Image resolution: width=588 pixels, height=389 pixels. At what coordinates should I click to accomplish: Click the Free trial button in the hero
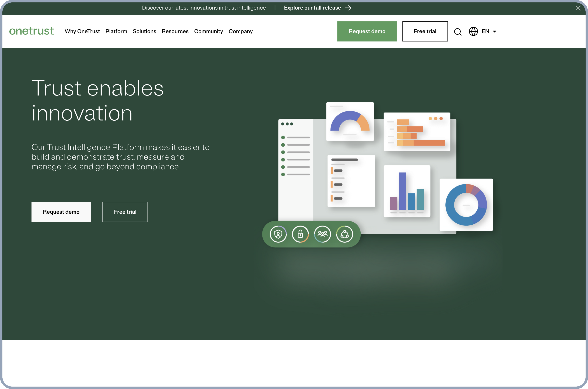[x=125, y=212]
